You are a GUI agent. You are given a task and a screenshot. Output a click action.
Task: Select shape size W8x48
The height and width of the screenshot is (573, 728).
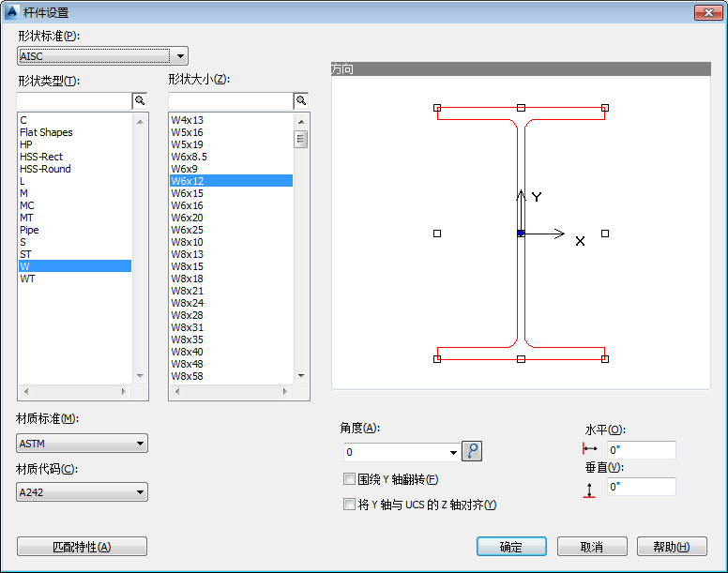[231, 364]
